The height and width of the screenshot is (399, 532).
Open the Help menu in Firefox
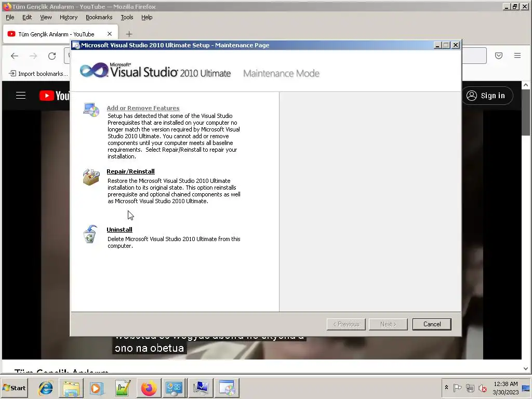pyautogui.click(x=147, y=17)
